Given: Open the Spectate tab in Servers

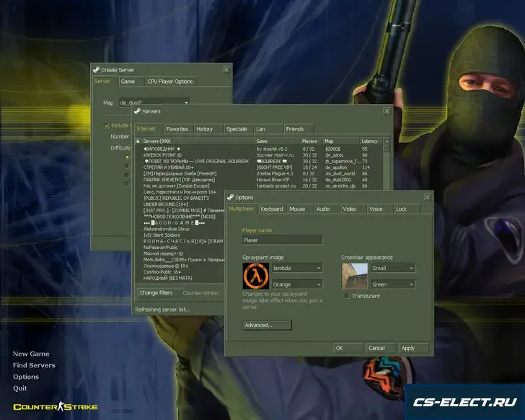Looking at the screenshot, I should click(239, 129).
